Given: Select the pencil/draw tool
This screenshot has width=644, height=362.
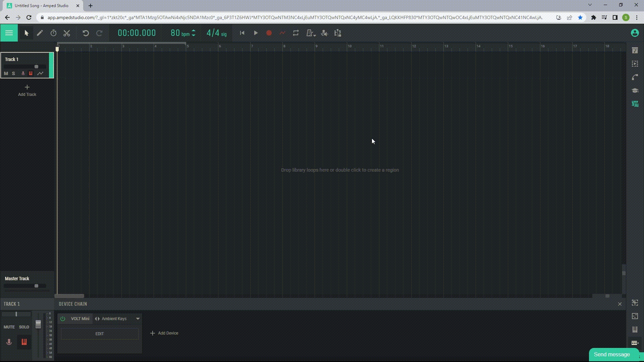Looking at the screenshot, I should pos(39,33).
